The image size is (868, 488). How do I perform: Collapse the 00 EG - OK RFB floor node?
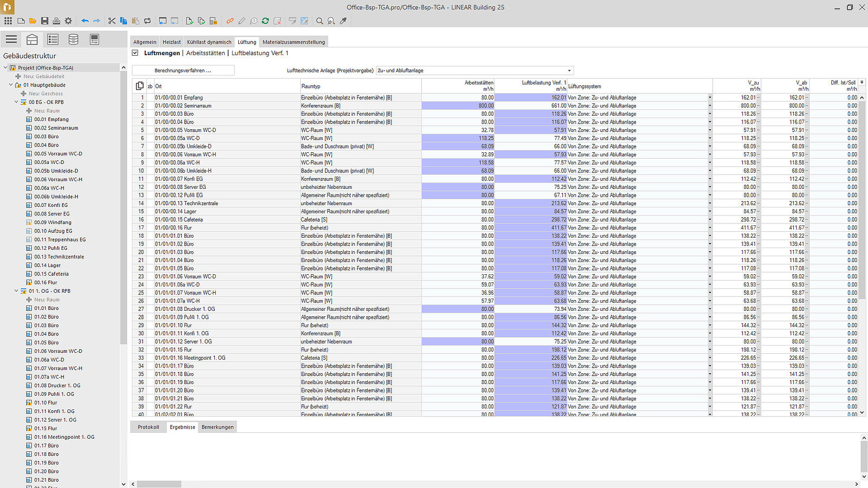[x=16, y=102]
